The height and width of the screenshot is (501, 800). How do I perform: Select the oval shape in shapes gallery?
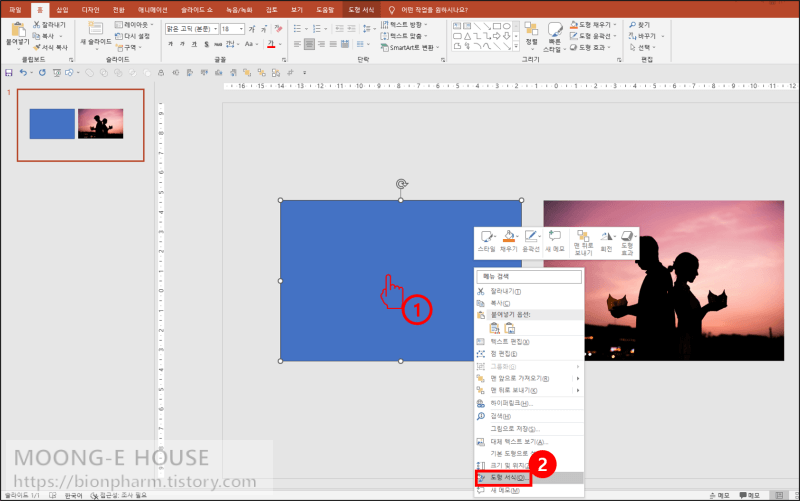point(507,26)
